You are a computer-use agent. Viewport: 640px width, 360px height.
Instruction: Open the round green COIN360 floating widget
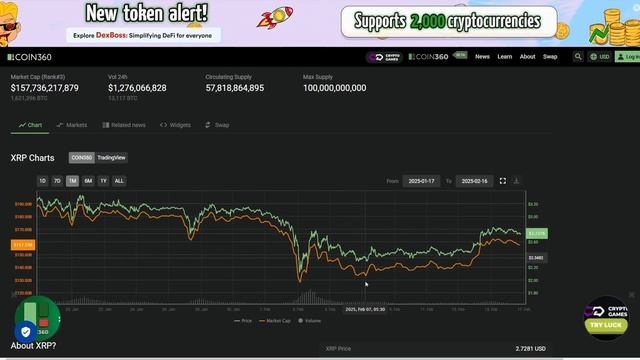[x=38, y=318]
